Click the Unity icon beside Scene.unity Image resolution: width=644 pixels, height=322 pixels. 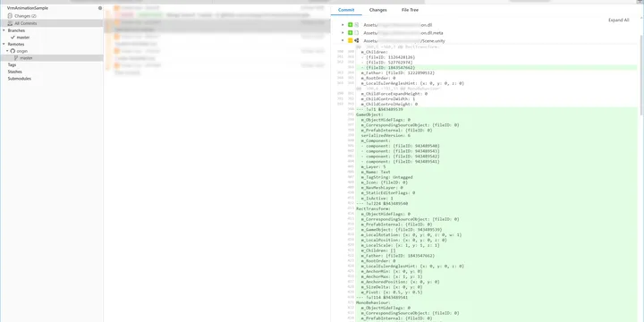[x=357, y=40]
